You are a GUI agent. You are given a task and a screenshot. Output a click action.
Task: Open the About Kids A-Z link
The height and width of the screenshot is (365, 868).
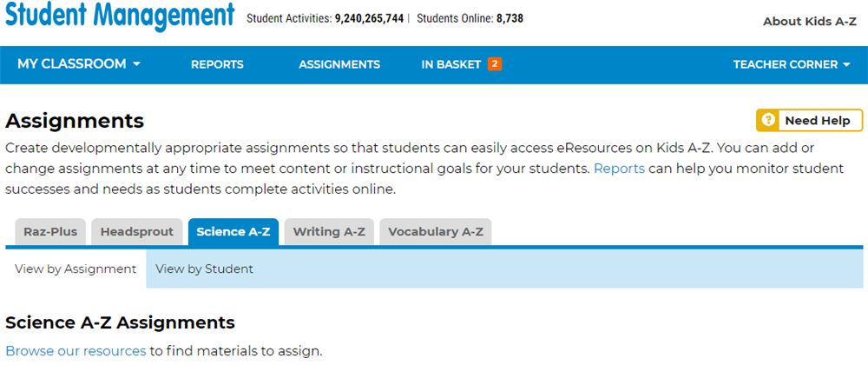tap(809, 22)
